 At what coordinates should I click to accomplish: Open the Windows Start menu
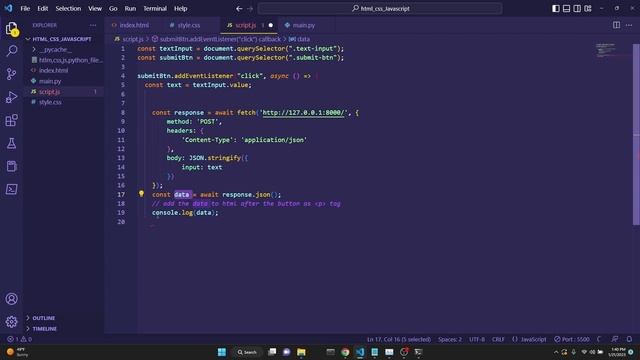222,352
